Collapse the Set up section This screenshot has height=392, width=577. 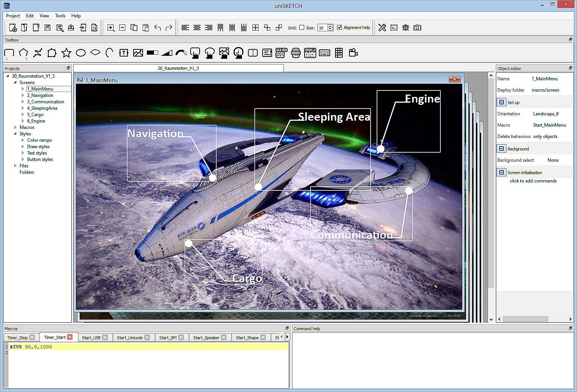click(x=502, y=102)
